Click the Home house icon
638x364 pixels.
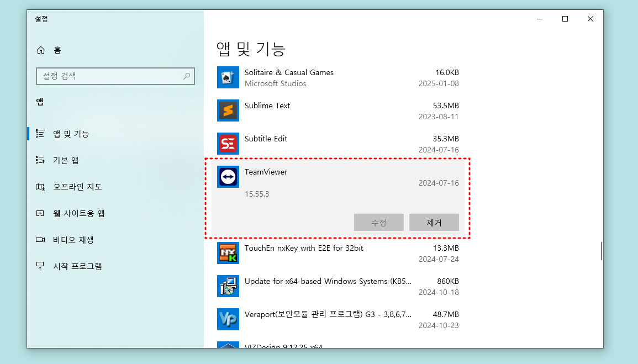[x=41, y=50]
